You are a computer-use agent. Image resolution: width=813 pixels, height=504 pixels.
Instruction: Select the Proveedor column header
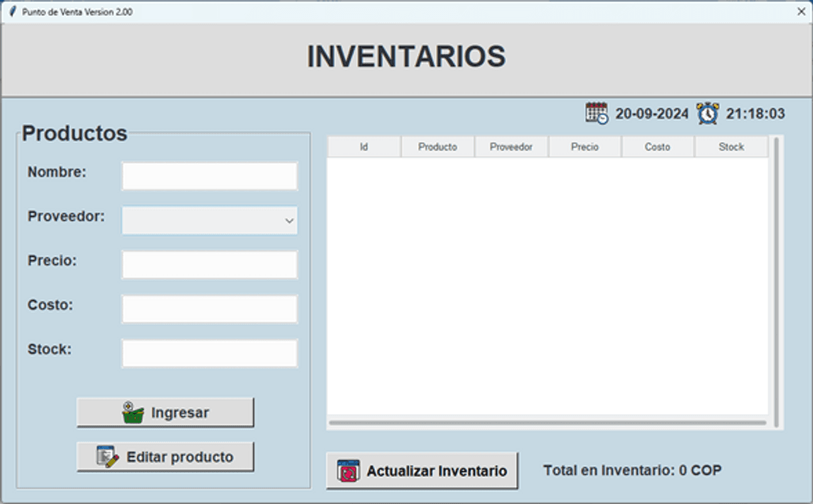(510, 146)
